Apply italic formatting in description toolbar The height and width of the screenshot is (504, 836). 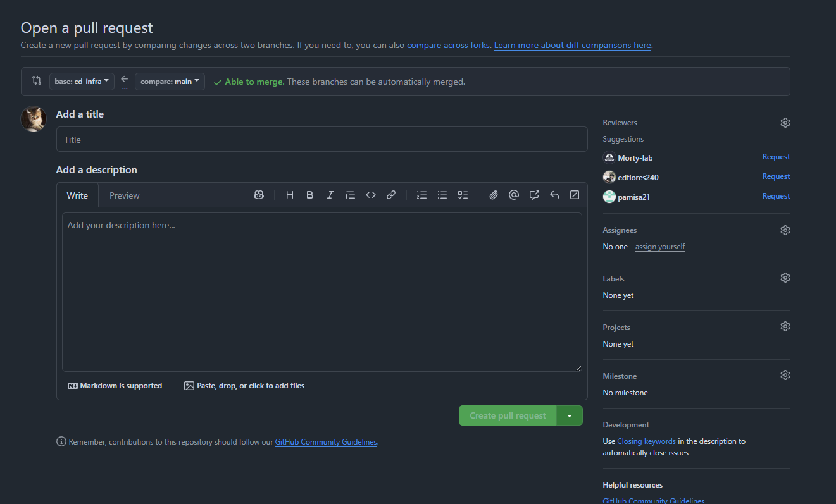[330, 195]
